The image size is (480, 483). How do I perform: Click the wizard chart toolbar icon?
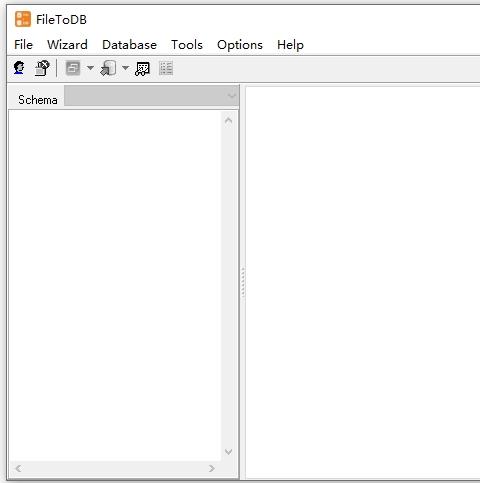coord(143,69)
